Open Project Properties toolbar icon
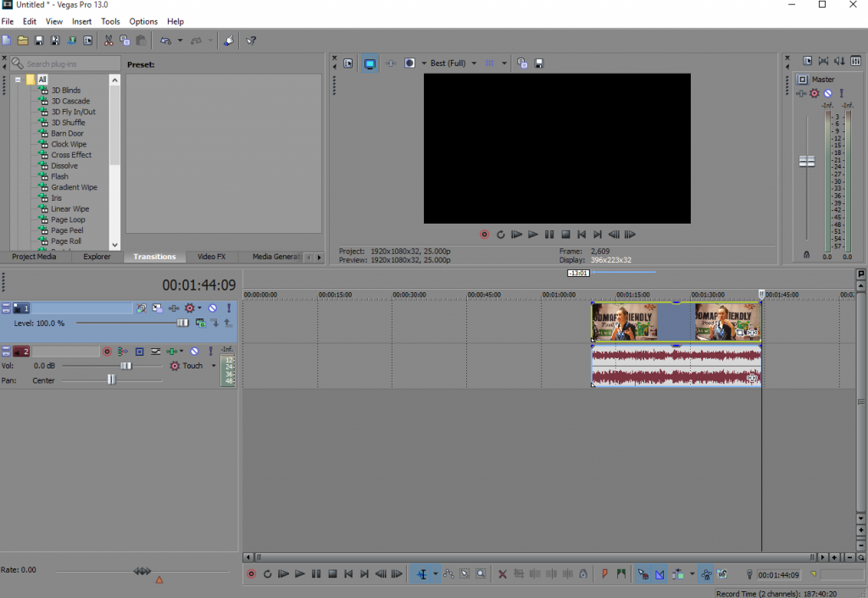This screenshot has height=598, width=868. 88,41
